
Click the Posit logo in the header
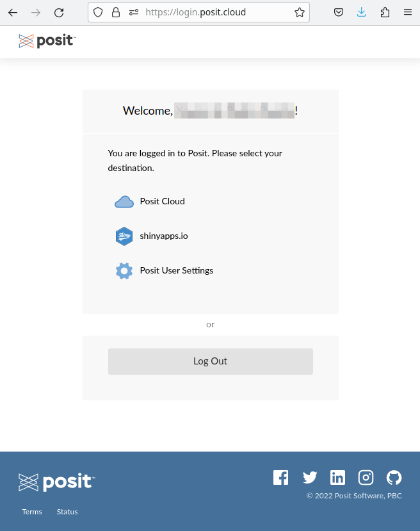pyautogui.click(x=47, y=41)
